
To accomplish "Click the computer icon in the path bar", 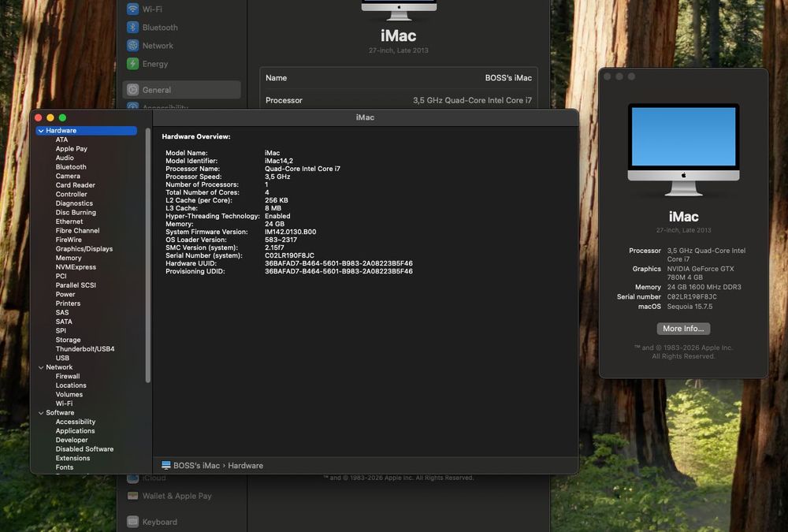I will (165, 465).
